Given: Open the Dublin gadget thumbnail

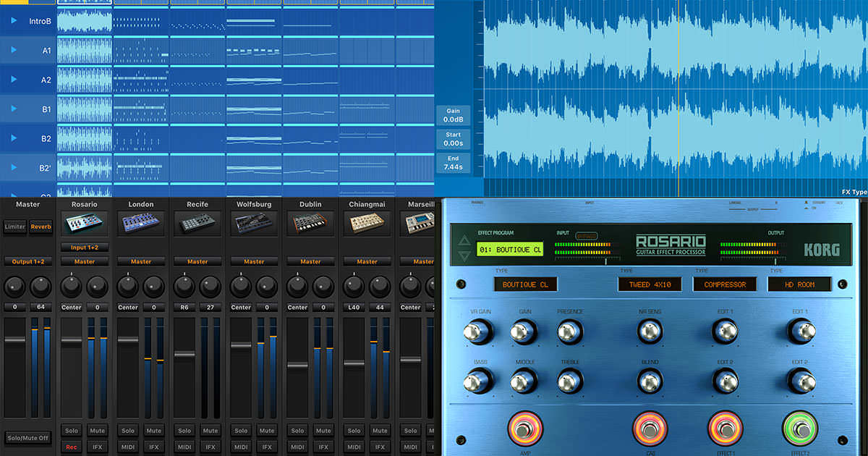Looking at the screenshot, I should click(x=310, y=224).
